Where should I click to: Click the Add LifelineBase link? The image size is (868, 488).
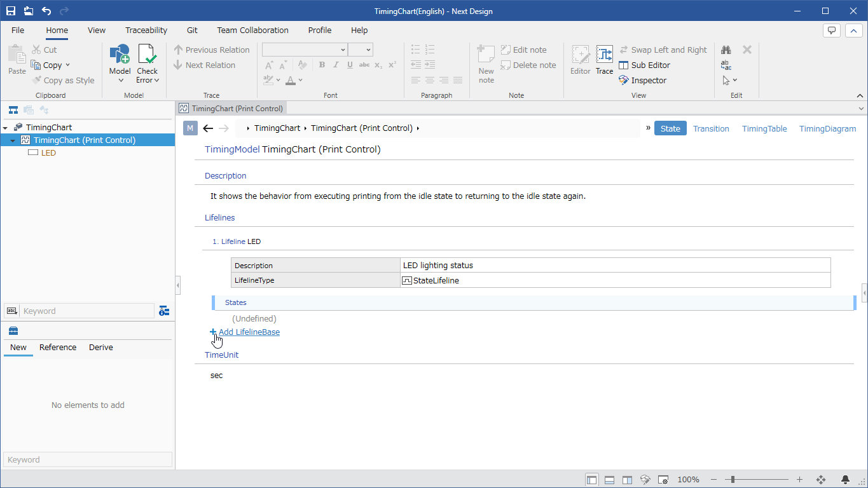(x=249, y=332)
